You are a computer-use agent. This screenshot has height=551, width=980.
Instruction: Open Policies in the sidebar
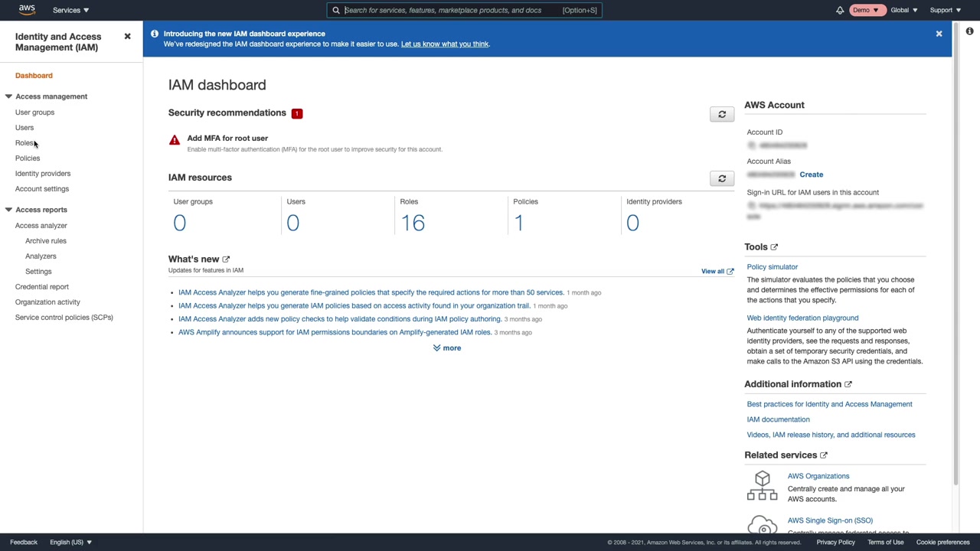coord(28,158)
